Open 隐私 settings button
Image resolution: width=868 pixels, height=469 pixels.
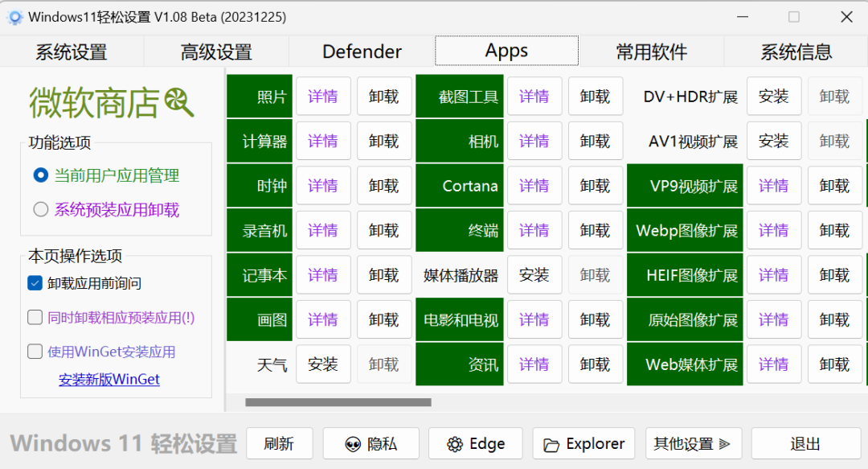pos(371,443)
